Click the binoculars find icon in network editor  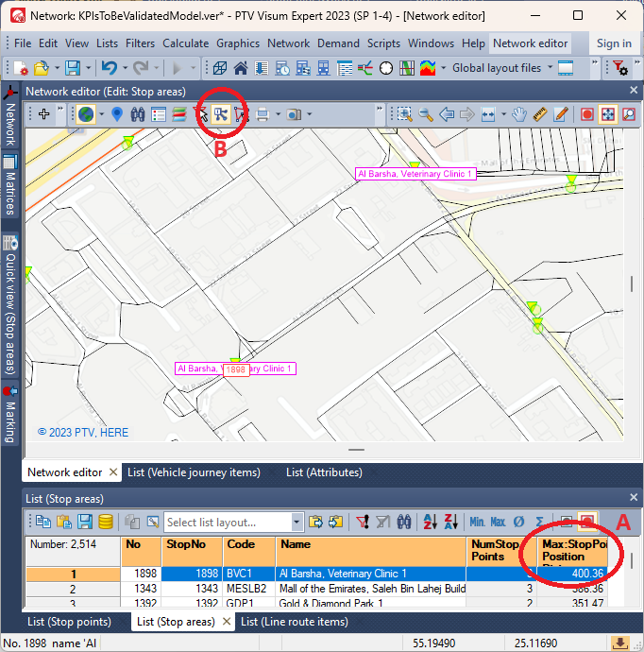138,114
